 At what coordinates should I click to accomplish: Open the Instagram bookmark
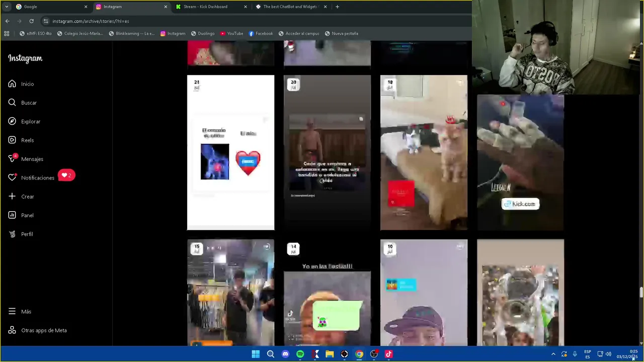173,34
